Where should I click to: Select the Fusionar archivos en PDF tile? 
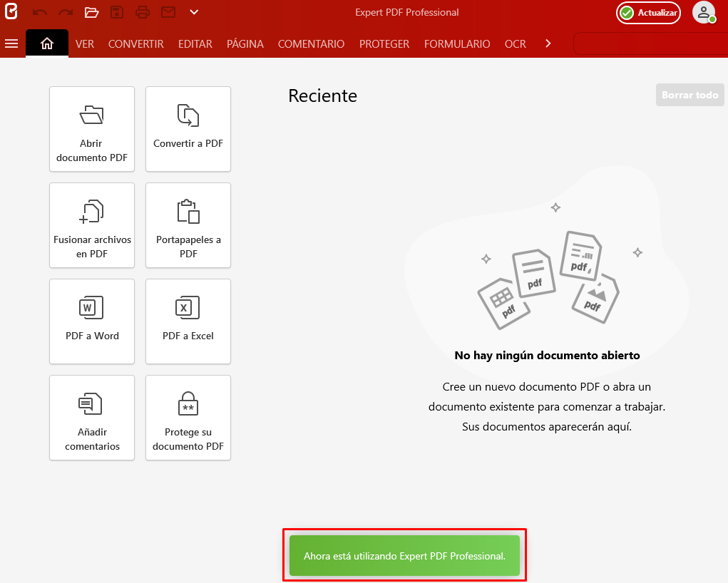(x=92, y=225)
